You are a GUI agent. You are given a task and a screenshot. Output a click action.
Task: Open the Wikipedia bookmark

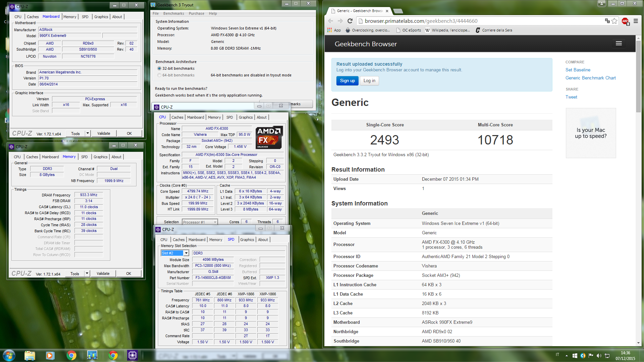448,30
